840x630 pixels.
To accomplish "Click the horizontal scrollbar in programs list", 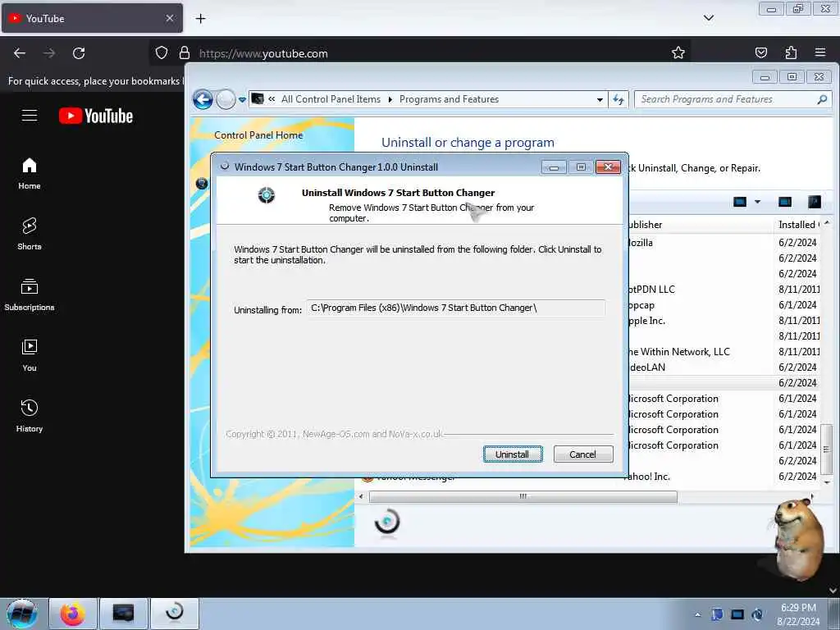I will [523, 496].
